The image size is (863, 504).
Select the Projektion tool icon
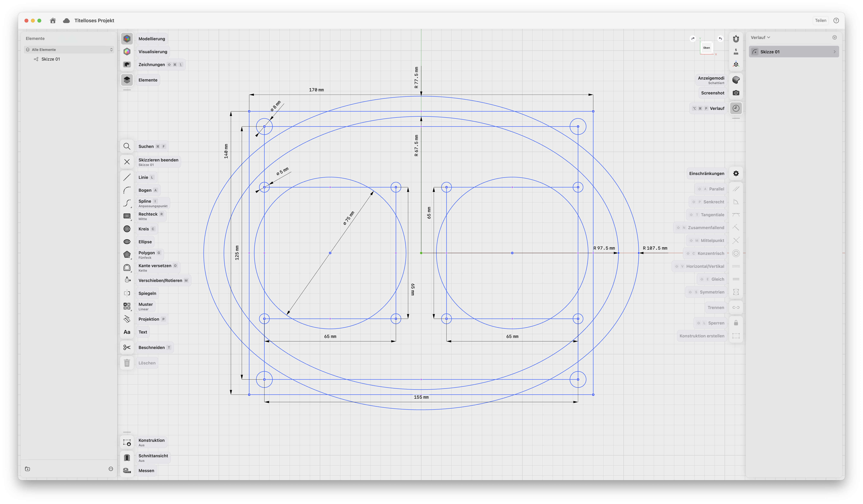coord(127,319)
